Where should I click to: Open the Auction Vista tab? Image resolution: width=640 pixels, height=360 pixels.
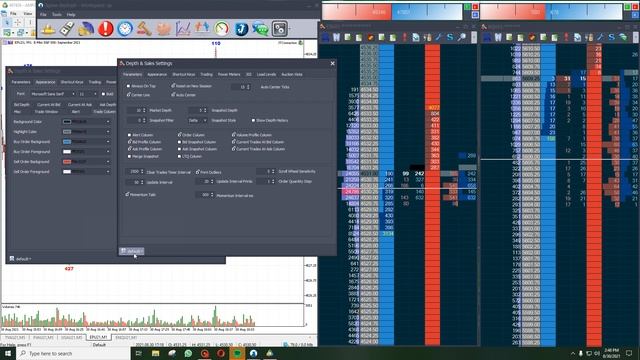pyautogui.click(x=292, y=74)
